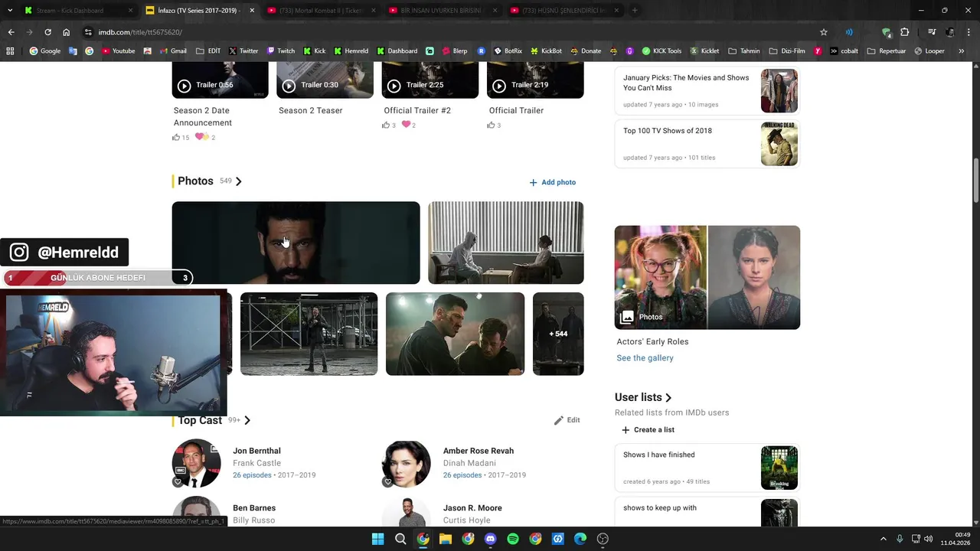The height and width of the screenshot is (551, 980).
Task: Open the Tahmin bookmarks folder
Action: pyautogui.click(x=744, y=51)
